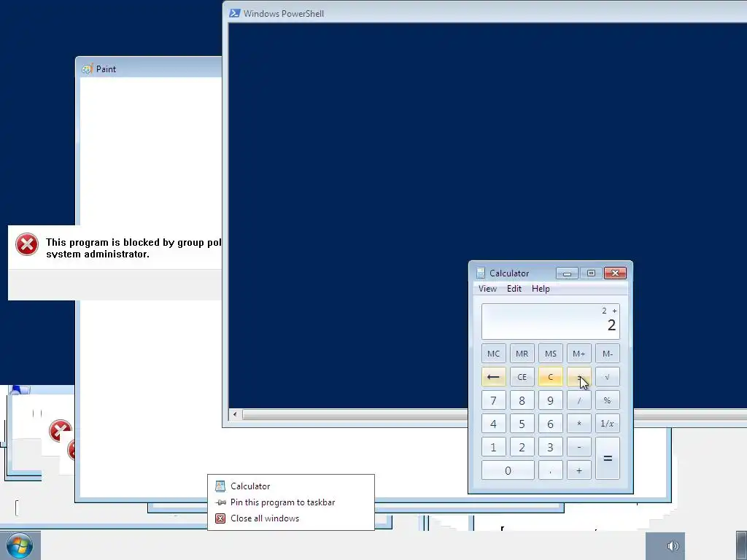747x560 pixels.
Task: Open the Calculator Edit menu
Action: coord(514,289)
